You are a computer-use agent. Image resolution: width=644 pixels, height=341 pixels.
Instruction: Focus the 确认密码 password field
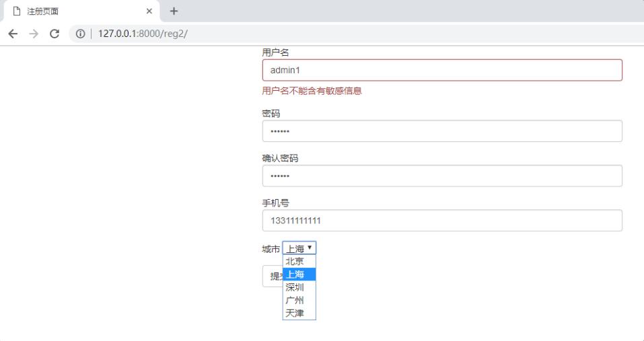pyautogui.click(x=442, y=176)
